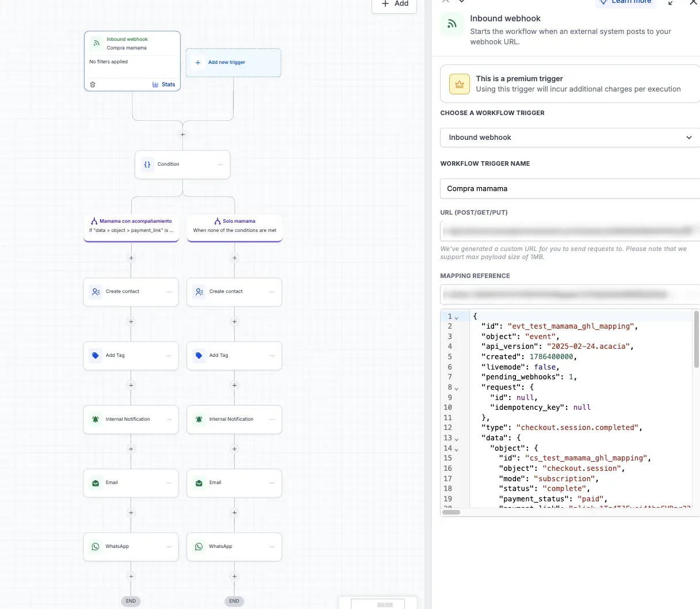Open the workflow trigger dropdown showing Inbound webhook
This screenshot has width=700, height=609.
click(570, 138)
